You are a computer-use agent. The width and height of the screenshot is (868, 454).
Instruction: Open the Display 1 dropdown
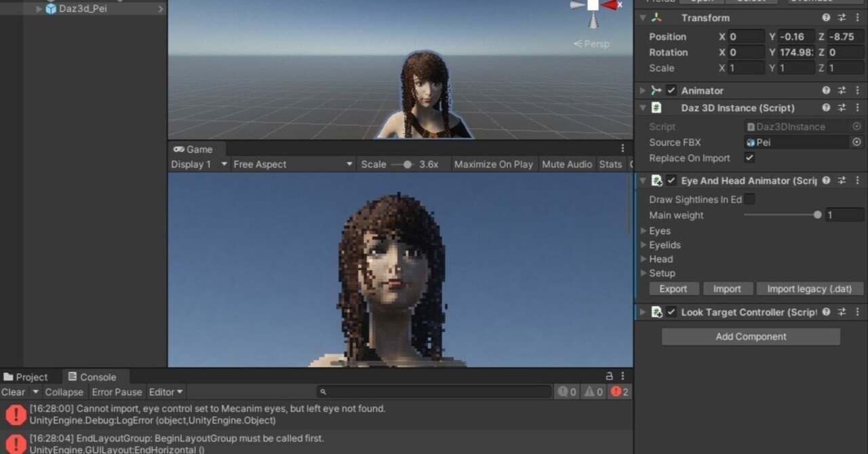click(197, 164)
